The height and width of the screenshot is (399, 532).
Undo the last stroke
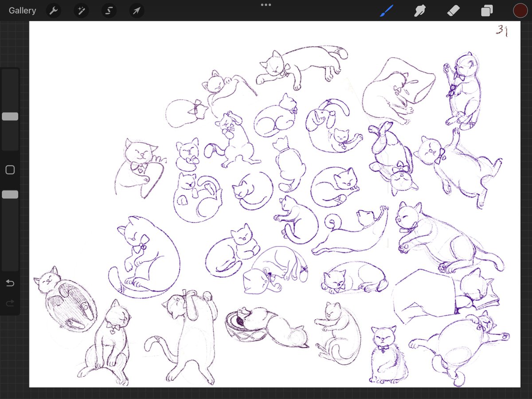[x=10, y=283]
